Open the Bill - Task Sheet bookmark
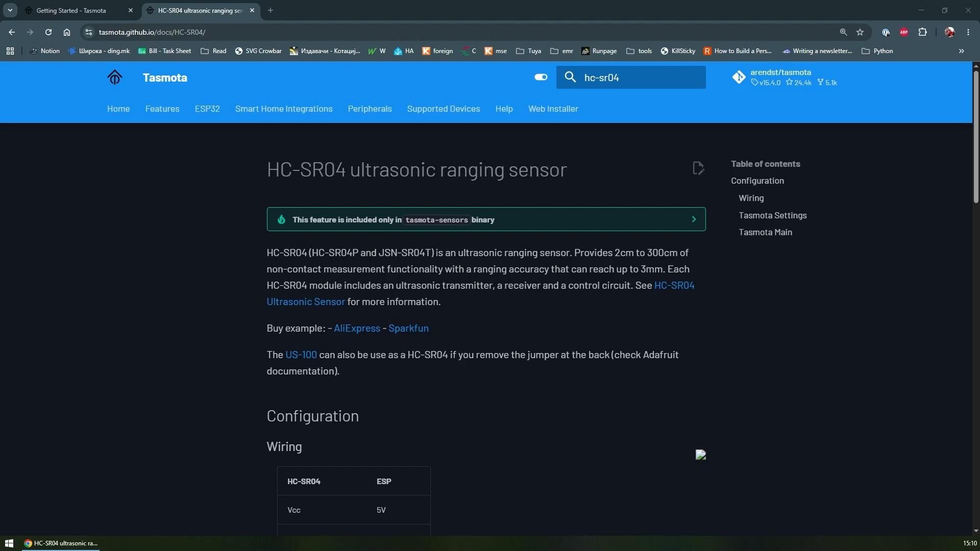980x551 pixels. click(165, 51)
